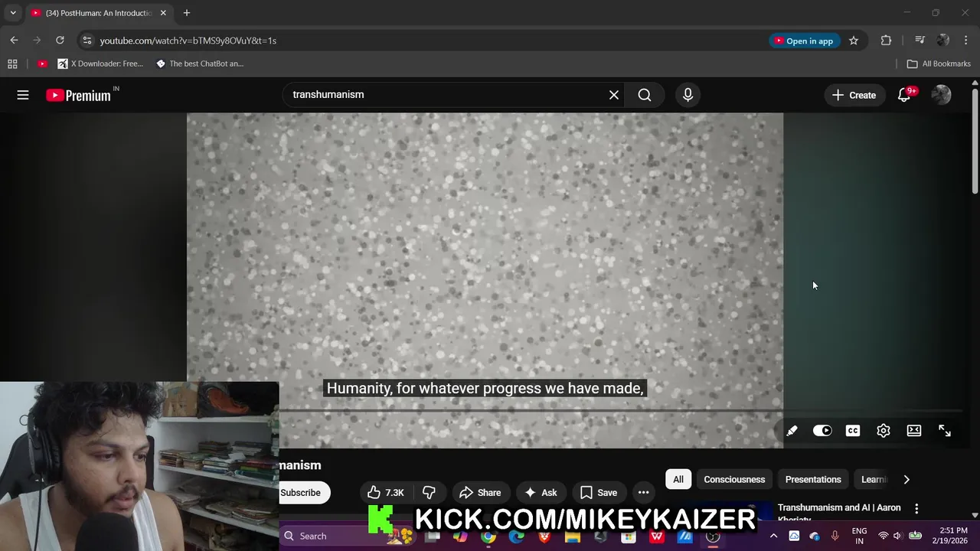Share this video
Image resolution: width=980 pixels, height=551 pixels.
pyautogui.click(x=480, y=493)
